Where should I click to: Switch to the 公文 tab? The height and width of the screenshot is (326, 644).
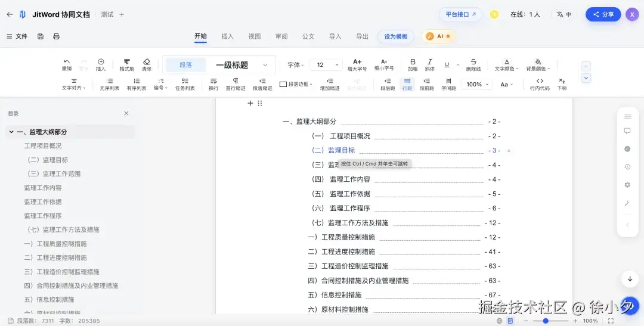pyautogui.click(x=308, y=36)
